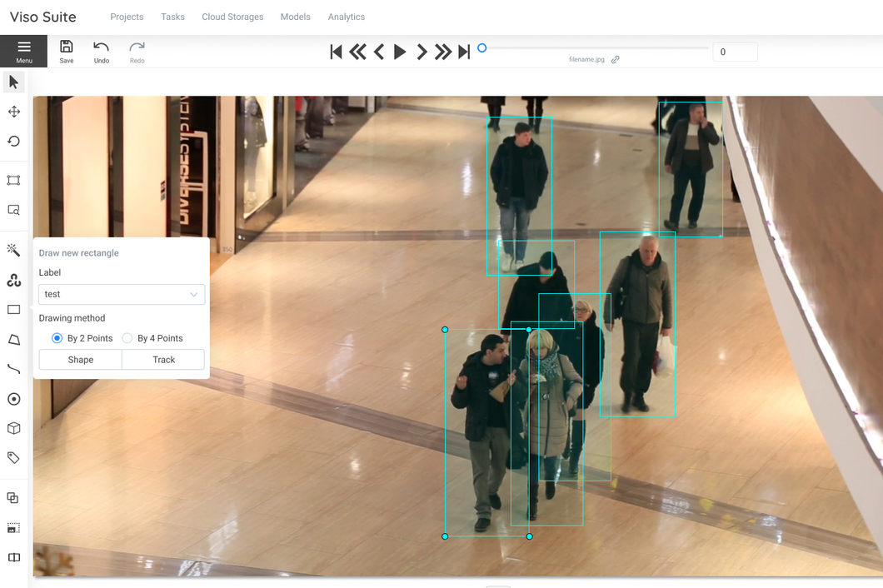Image resolution: width=883 pixels, height=588 pixels.
Task: Select the draw polygon tool
Action: 13,340
